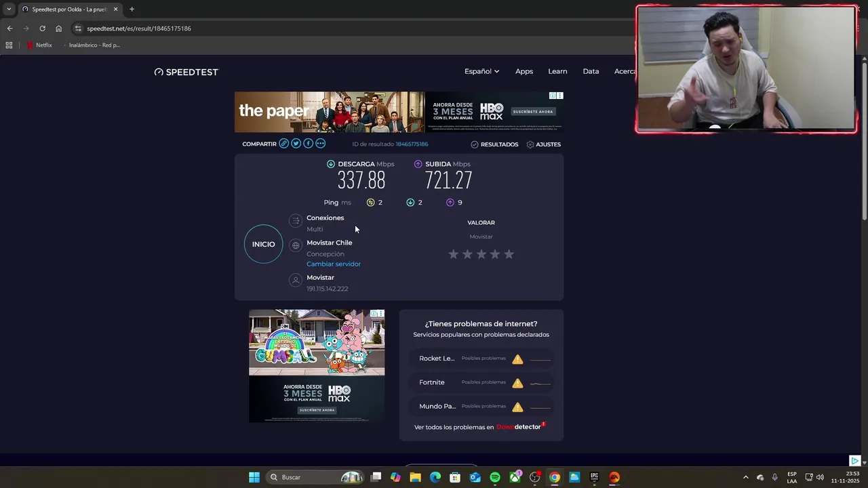This screenshot has width=868, height=488.
Task: Open Spotify from the taskbar
Action: click(495, 477)
